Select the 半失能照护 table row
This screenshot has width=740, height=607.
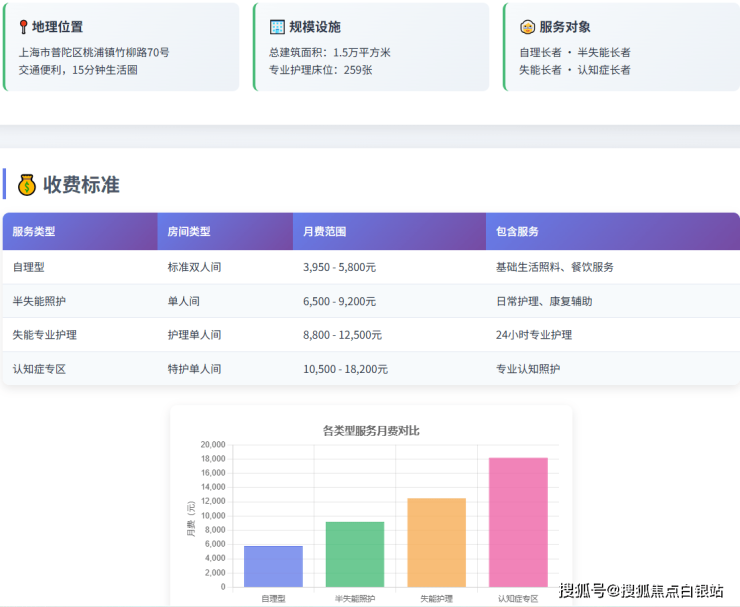point(370,301)
